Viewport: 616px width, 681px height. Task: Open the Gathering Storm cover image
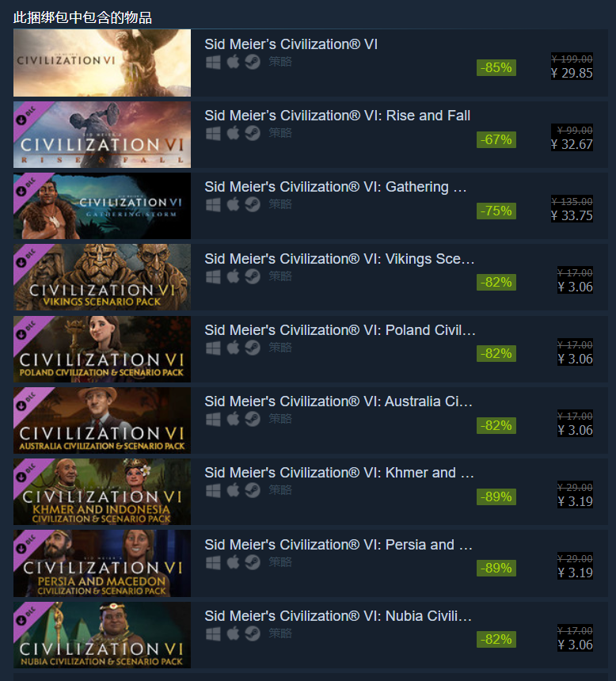pyautogui.click(x=102, y=206)
